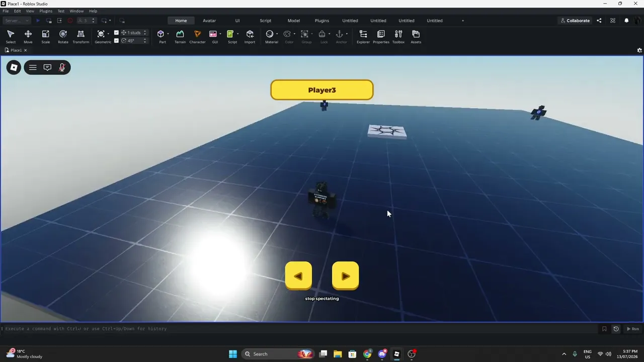This screenshot has height=362, width=644.
Task: Open the Test menu
Action: coord(61,11)
